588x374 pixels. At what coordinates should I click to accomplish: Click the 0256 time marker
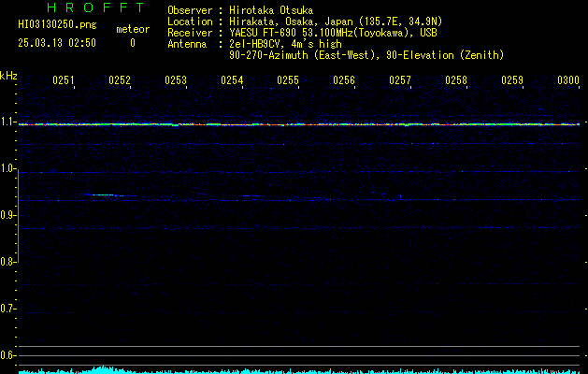coord(344,79)
